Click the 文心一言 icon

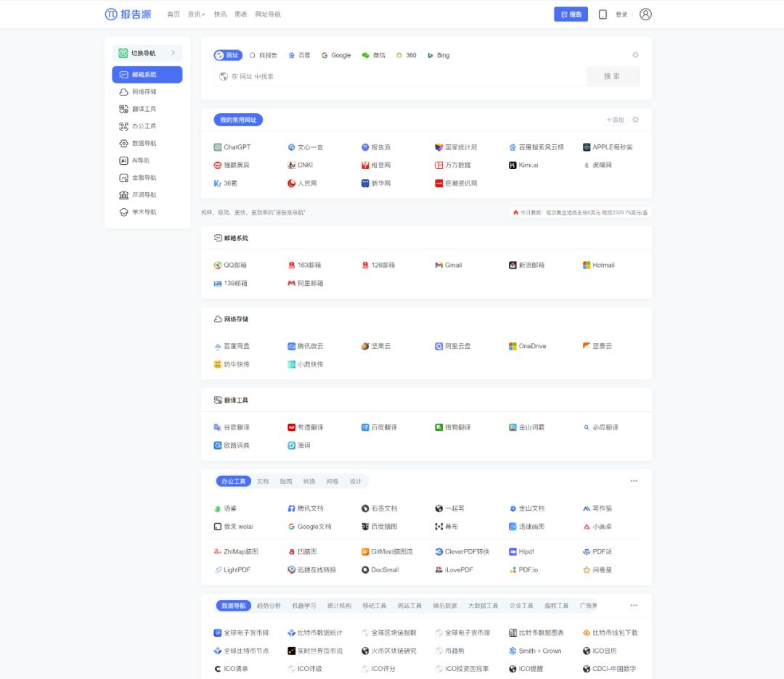coord(292,147)
